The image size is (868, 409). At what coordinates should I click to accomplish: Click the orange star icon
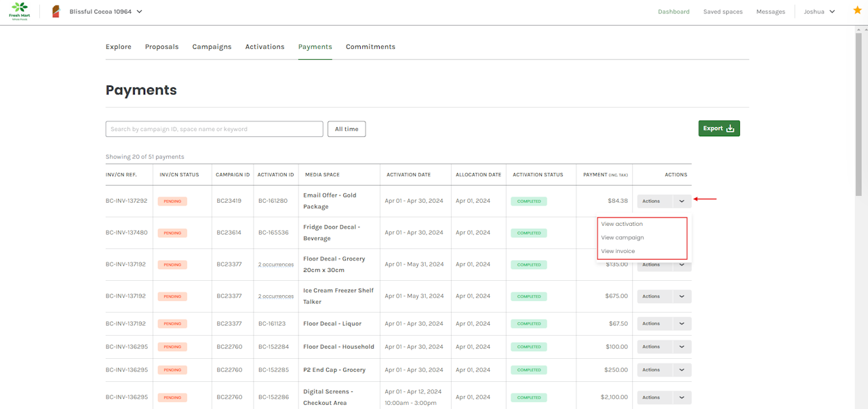point(857,10)
